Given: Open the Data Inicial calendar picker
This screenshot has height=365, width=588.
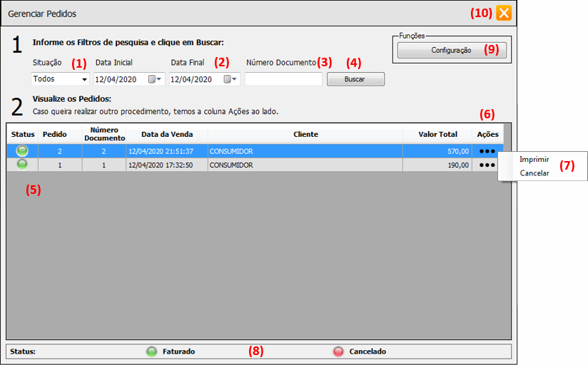Looking at the screenshot, I should (x=155, y=79).
